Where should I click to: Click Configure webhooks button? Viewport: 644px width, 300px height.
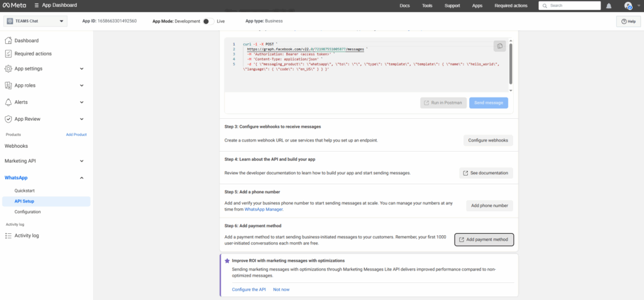(488, 140)
